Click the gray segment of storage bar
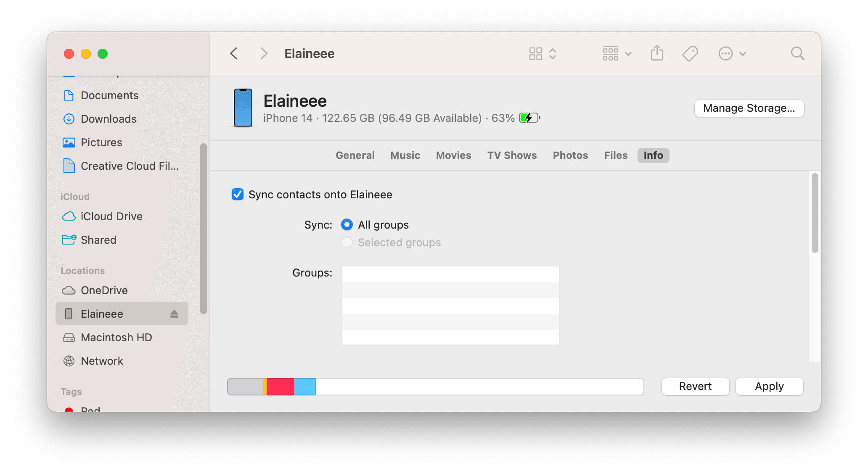 pos(245,387)
